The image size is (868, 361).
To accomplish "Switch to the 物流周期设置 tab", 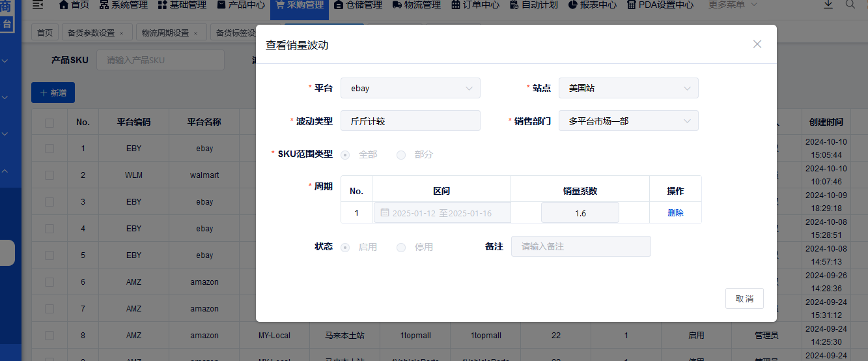I will pyautogui.click(x=165, y=33).
